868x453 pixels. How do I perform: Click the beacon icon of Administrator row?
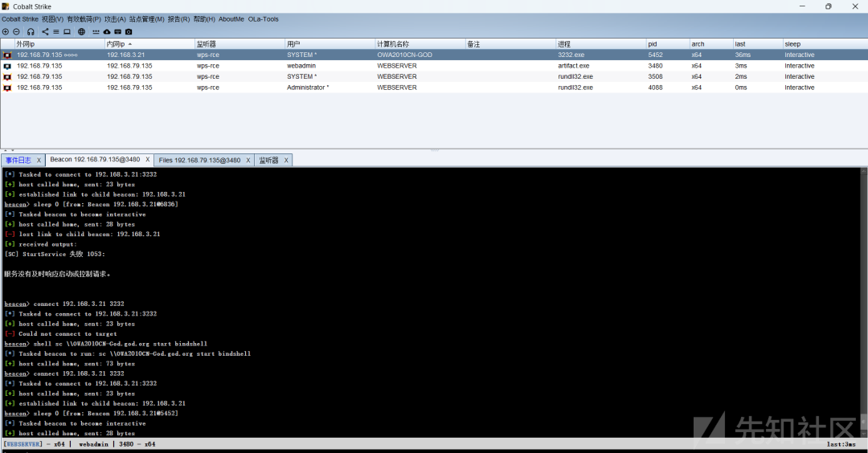[7, 88]
